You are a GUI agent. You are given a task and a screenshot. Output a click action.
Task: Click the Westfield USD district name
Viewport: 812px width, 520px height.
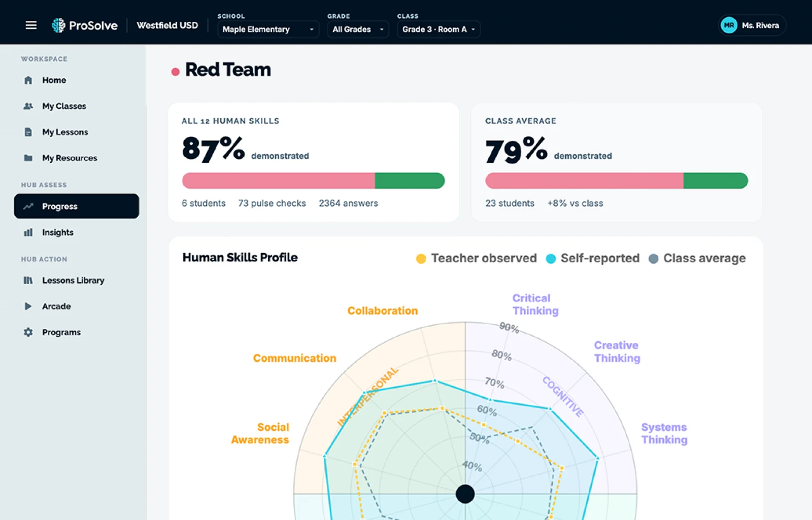167,25
